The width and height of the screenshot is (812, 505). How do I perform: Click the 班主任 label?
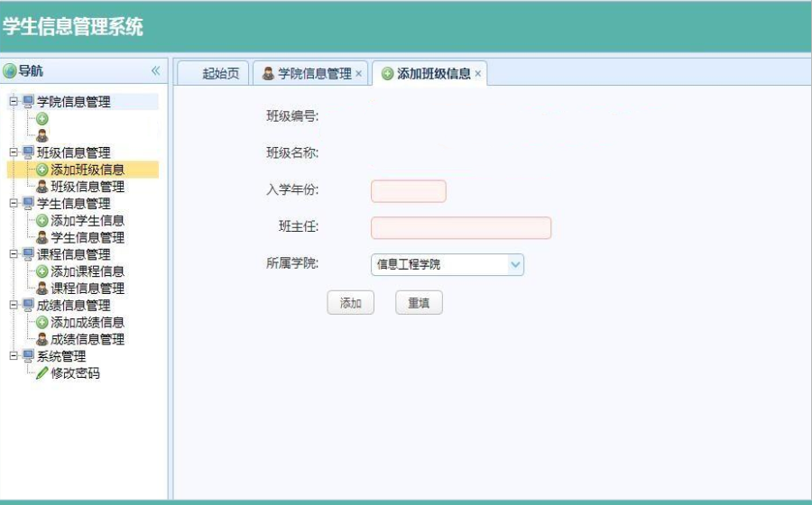pyautogui.click(x=299, y=226)
